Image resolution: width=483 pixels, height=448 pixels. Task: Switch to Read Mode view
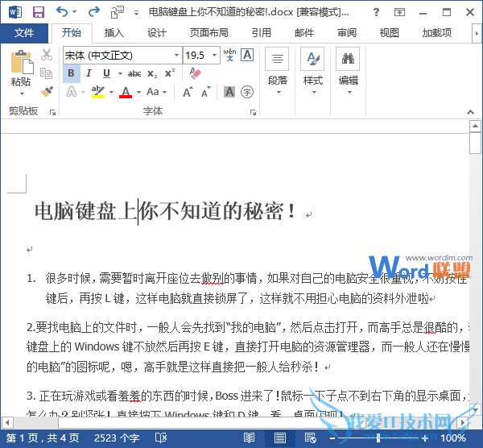click(249, 438)
